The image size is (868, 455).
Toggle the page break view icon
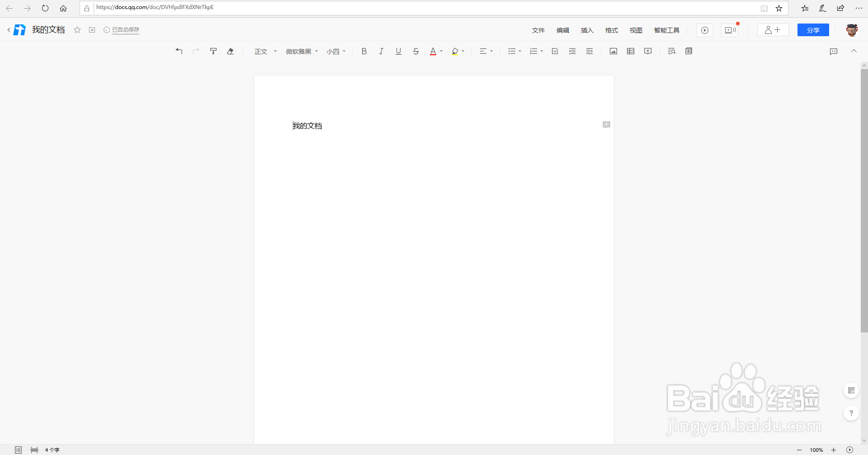coord(34,450)
